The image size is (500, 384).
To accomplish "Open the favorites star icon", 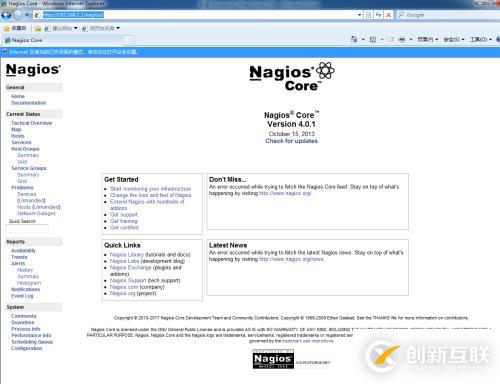I will (6, 28).
